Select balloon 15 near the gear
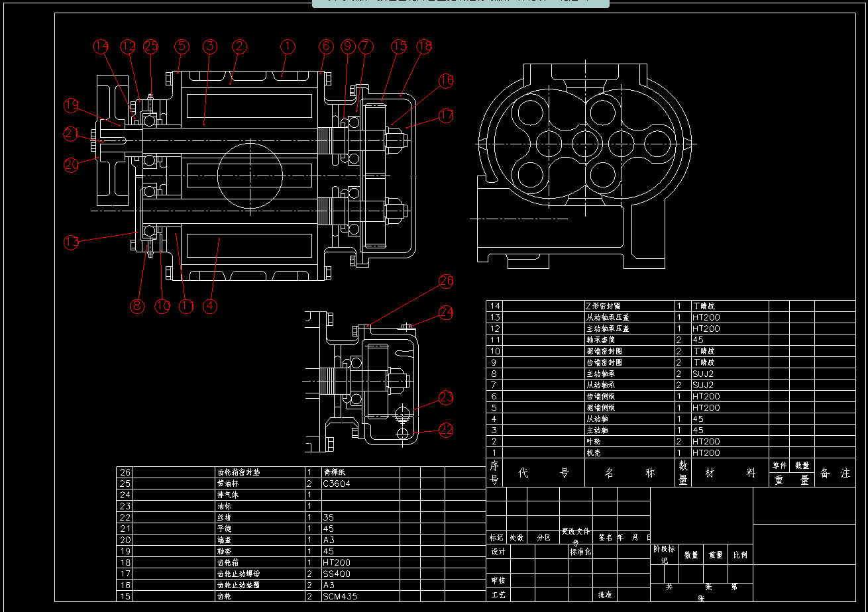868x612 pixels. pyautogui.click(x=398, y=46)
